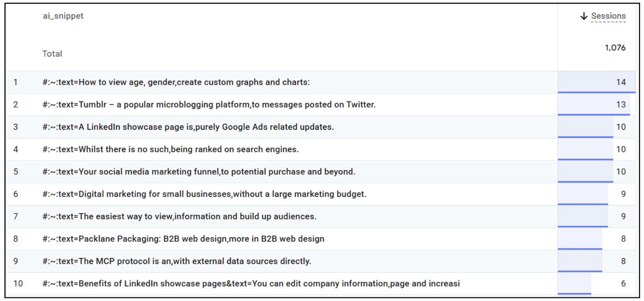Image resolution: width=644 pixels, height=301 pixels.
Task: Click the sessions value 6 in row 10
Action: pyautogui.click(x=623, y=283)
